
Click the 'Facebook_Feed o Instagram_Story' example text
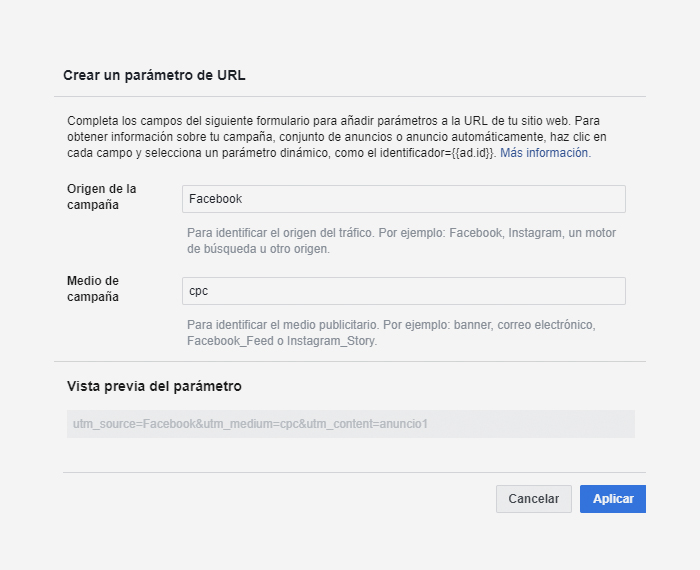(281, 341)
